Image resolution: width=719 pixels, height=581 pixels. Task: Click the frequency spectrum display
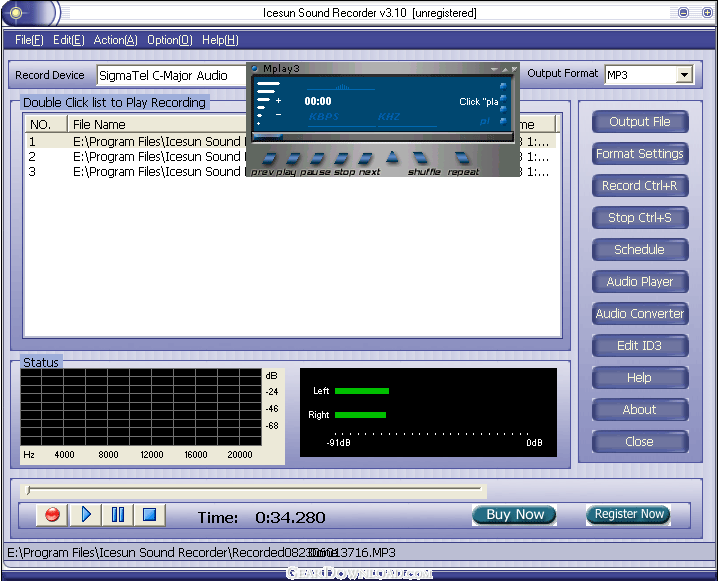coord(141,407)
